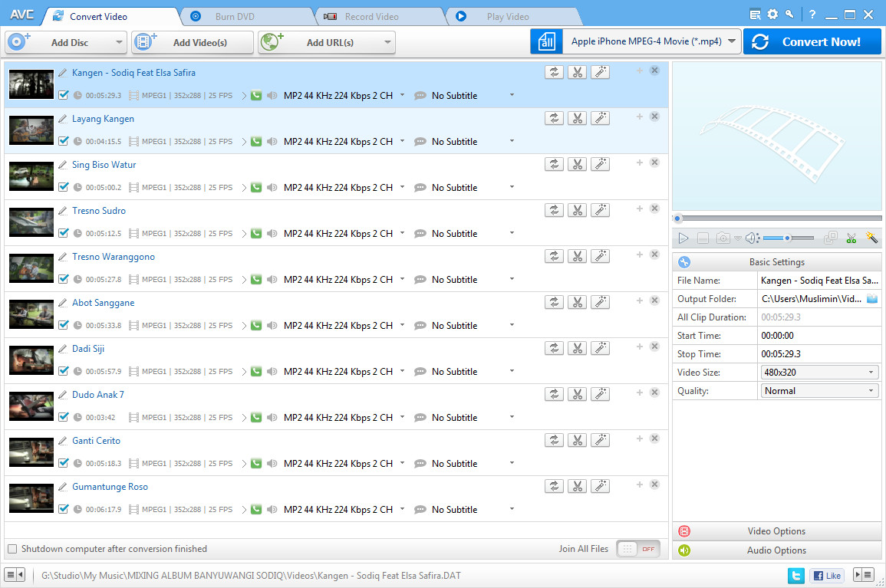Click the scissors icon for Gumantunge Roso
Screen dimensions: 886x588
(577, 486)
